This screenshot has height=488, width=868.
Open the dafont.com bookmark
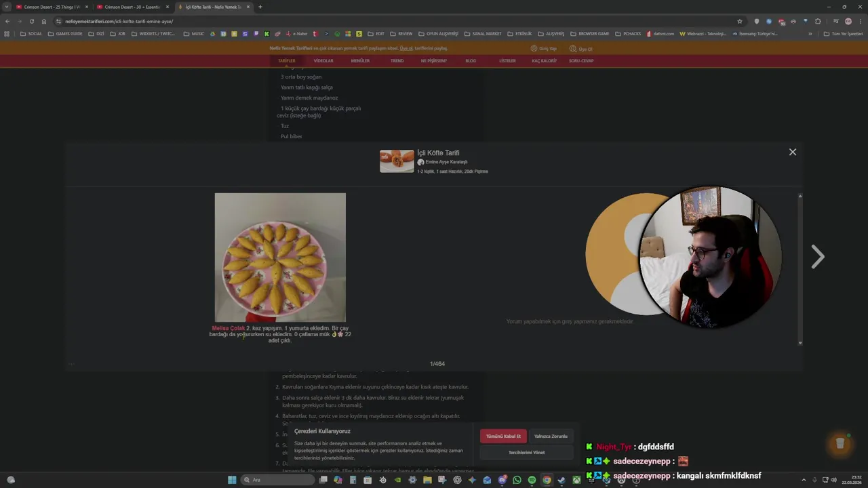(x=660, y=33)
